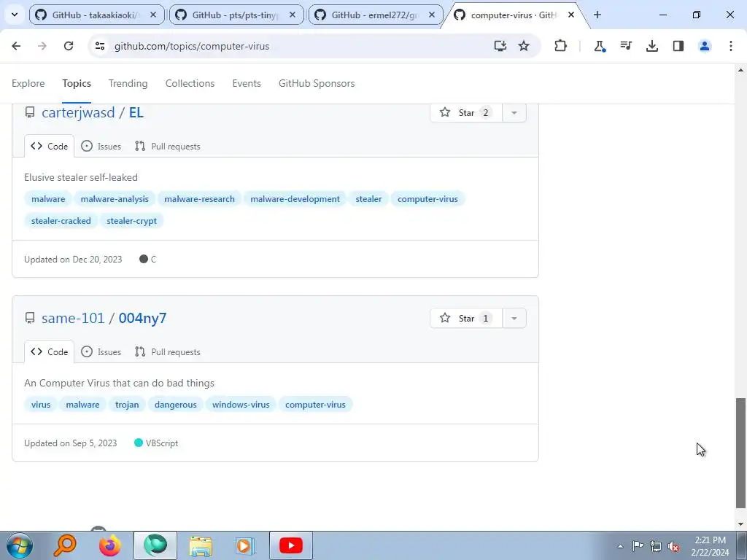Viewport: 747px width, 560px height.
Task: Open 004ny7 repository link
Action: click(x=142, y=318)
